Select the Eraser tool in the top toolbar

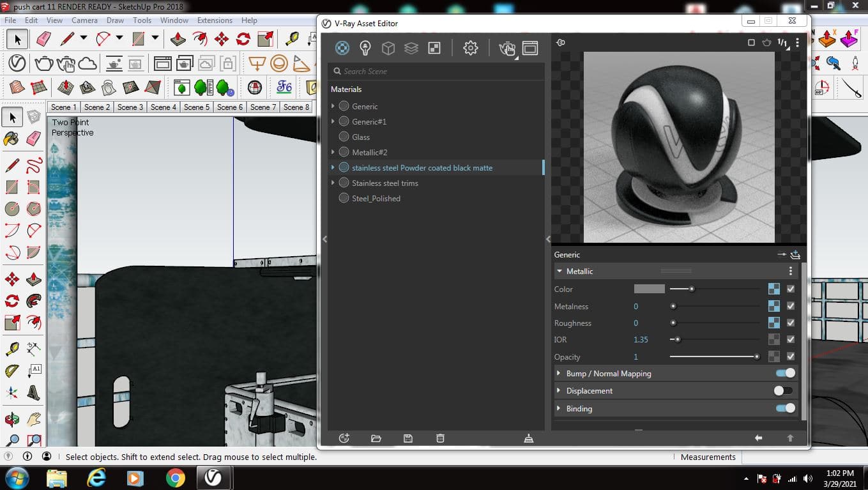pos(43,39)
